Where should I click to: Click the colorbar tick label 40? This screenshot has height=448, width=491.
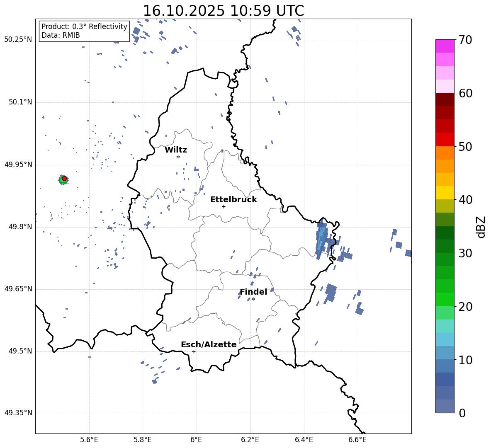(x=465, y=200)
